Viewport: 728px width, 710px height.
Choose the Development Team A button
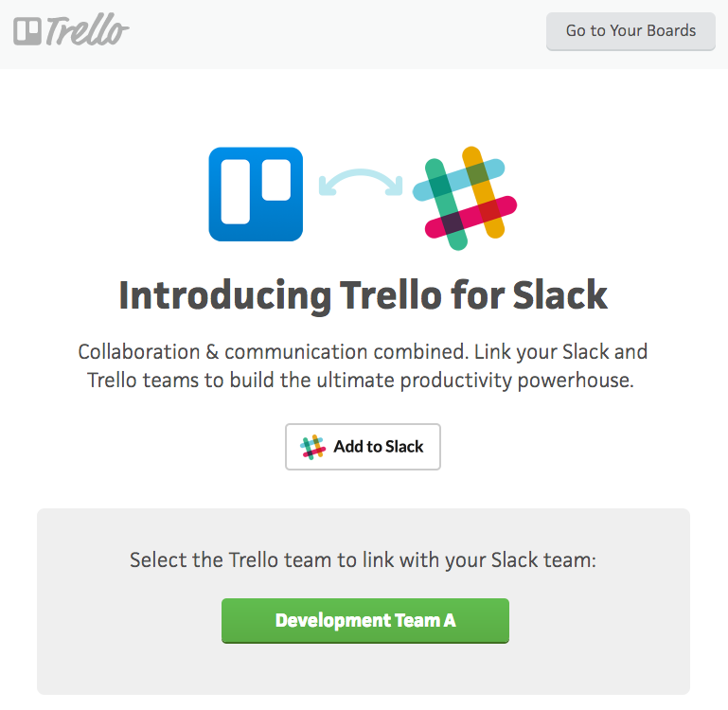[x=365, y=620]
